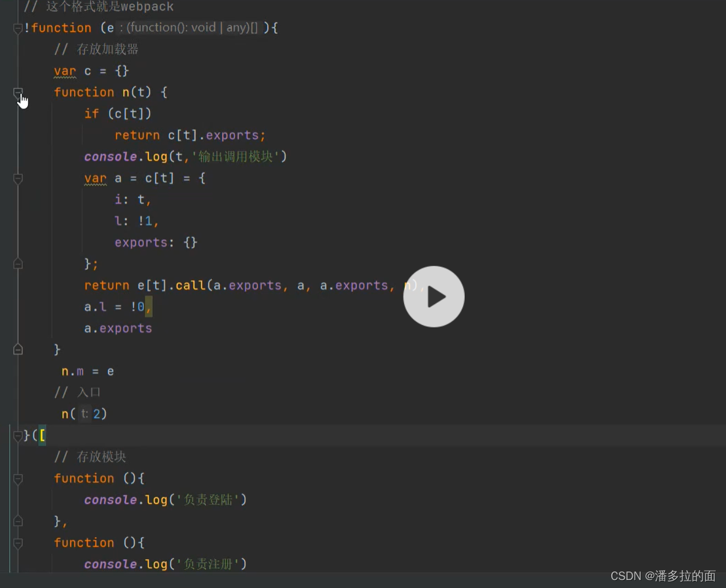Expand the fold marker next to closing brace of n
This screenshot has height=588, width=726.
(x=17, y=349)
